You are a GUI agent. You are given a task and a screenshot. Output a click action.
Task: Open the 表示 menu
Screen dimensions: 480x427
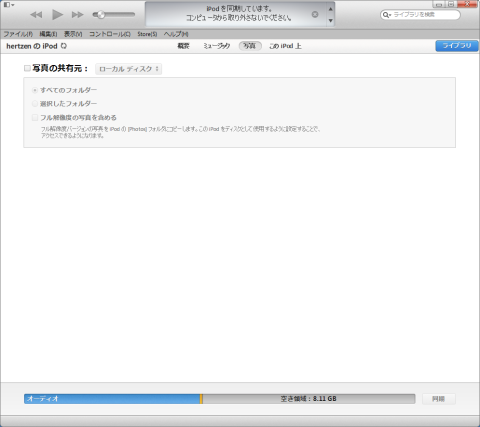(x=73, y=34)
